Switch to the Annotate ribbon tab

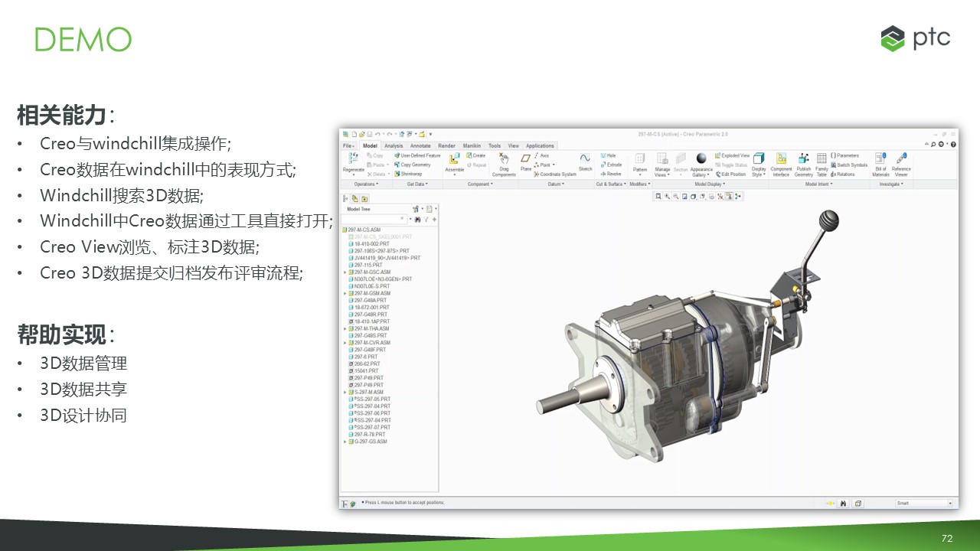click(x=420, y=145)
